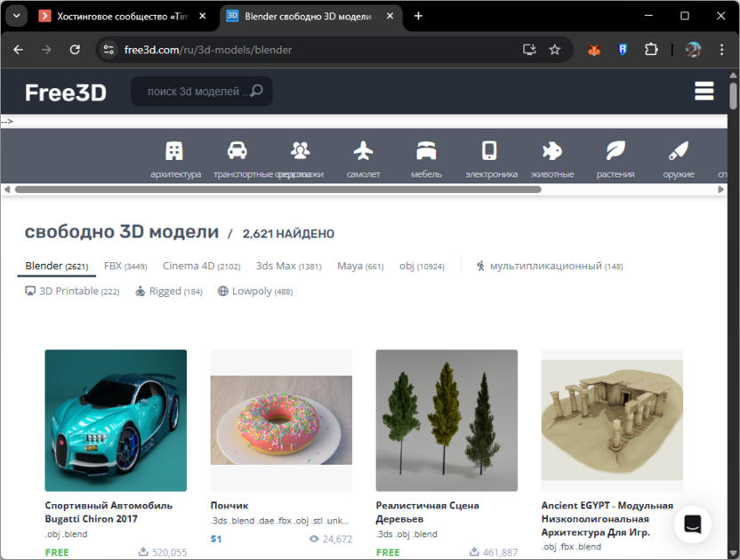
Task: Open the Chrome profile avatar
Action: coord(693,50)
